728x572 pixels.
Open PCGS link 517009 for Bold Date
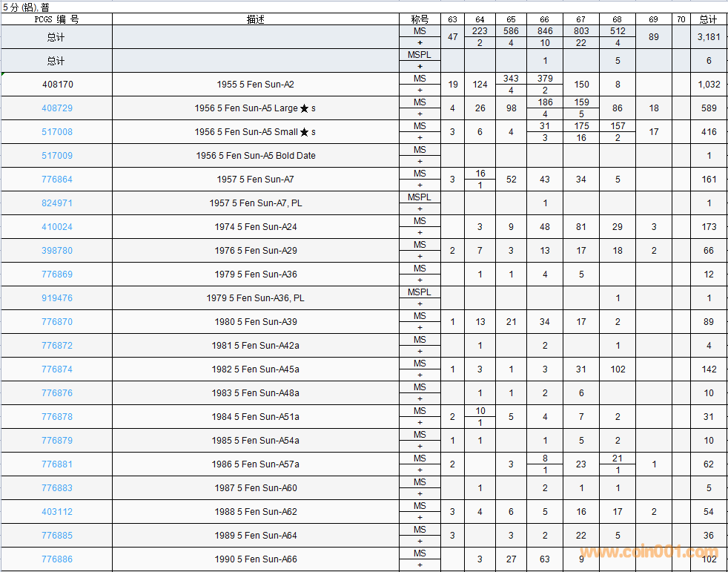pyautogui.click(x=57, y=156)
